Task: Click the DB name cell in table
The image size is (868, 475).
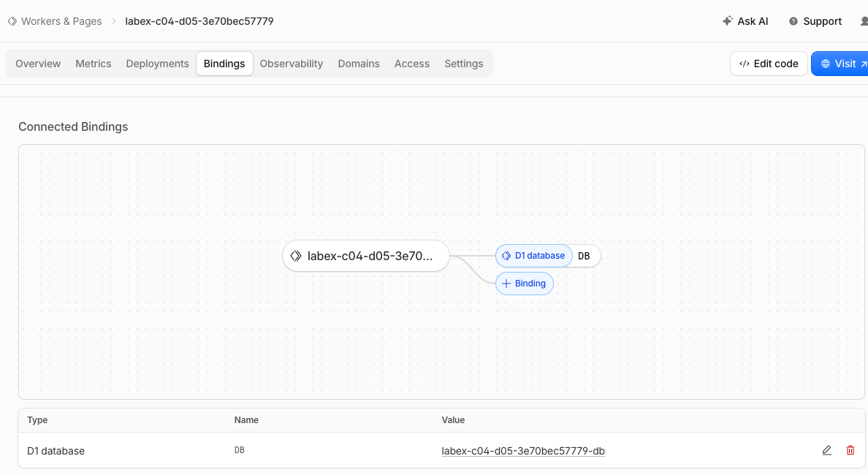Action: click(x=239, y=450)
